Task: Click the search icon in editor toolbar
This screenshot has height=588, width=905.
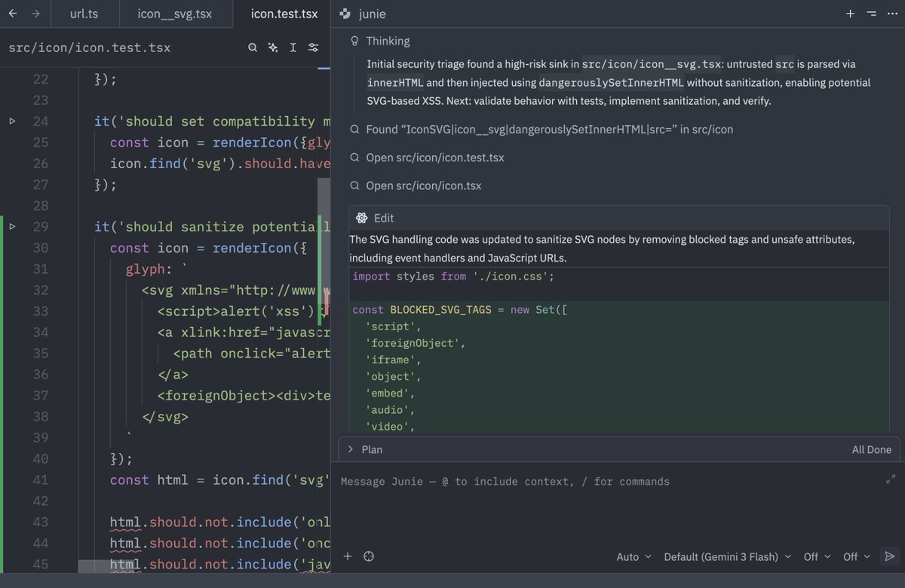Action: coord(253,47)
